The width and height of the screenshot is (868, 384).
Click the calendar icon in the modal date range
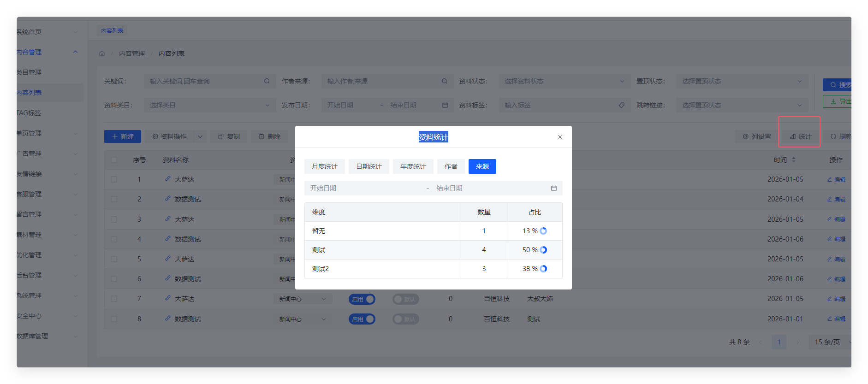[x=553, y=188]
